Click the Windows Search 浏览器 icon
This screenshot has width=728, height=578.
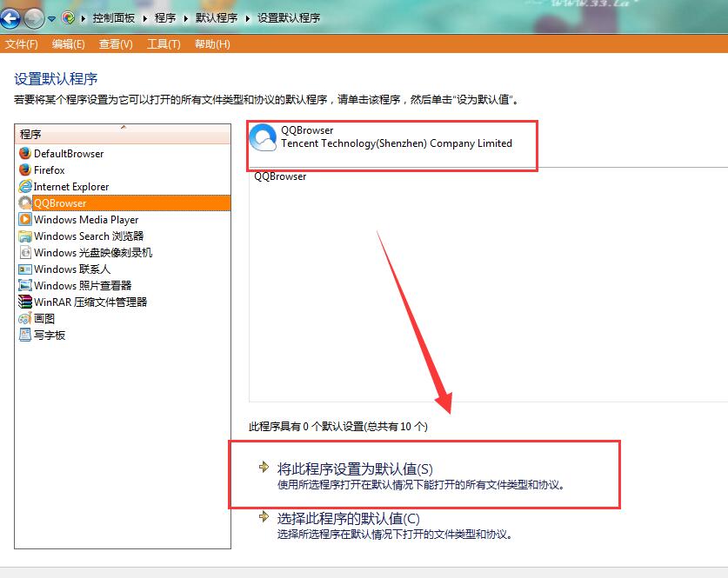coord(25,236)
